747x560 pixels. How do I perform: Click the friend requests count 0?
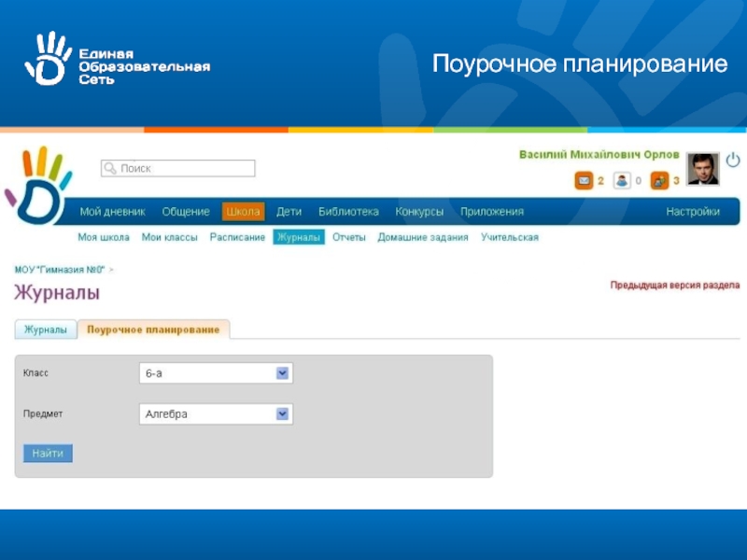pos(639,181)
